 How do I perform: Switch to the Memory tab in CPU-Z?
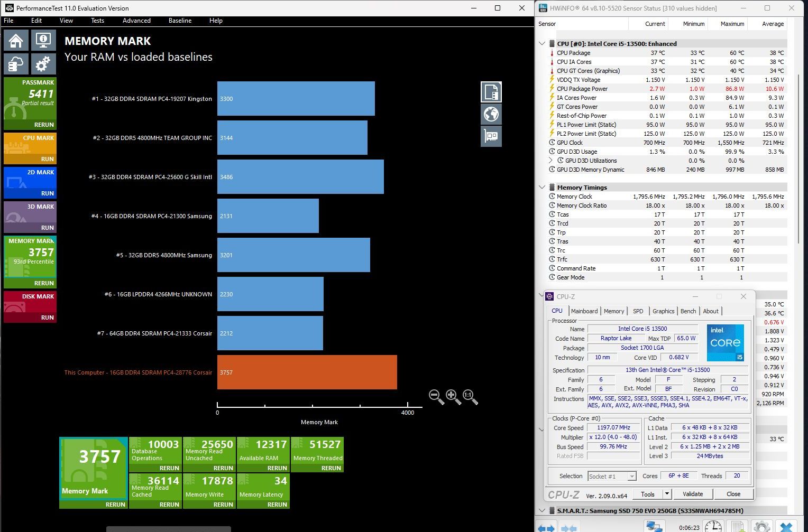(x=614, y=311)
